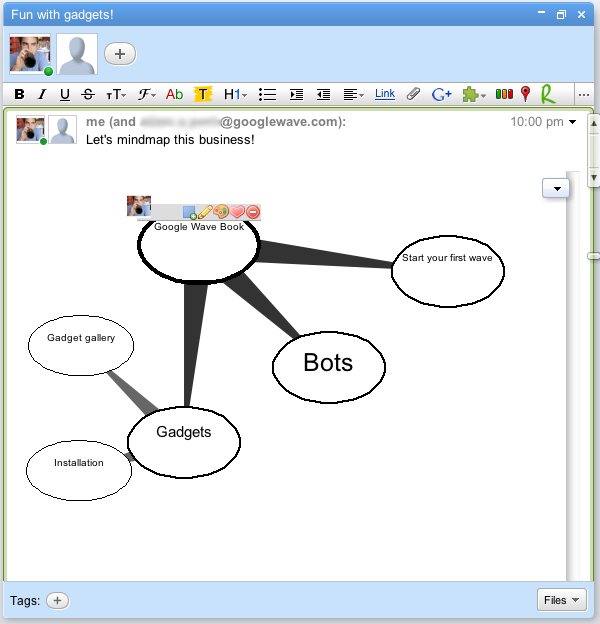Click the green R toolbar icon

(548, 94)
